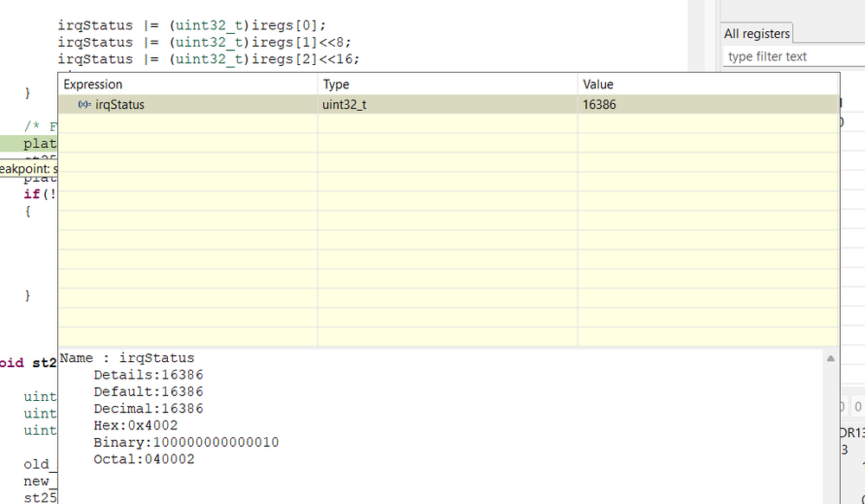
Task: Click the variable icon beside irqStatus
Action: click(84, 104)
